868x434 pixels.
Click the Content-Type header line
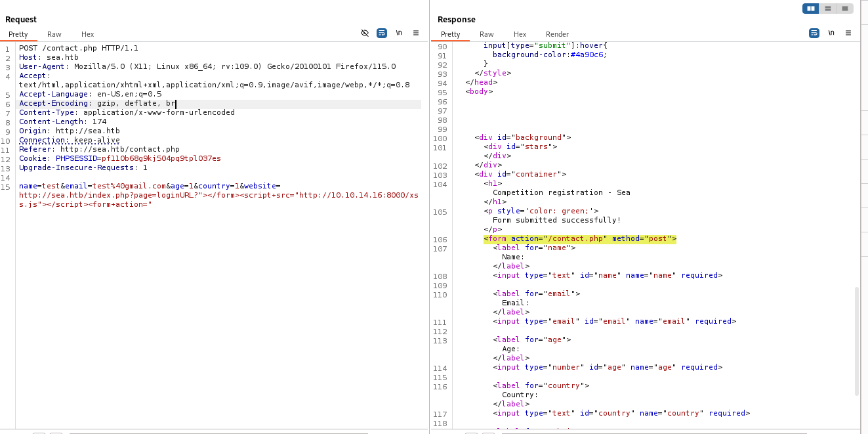coord(127,112)
